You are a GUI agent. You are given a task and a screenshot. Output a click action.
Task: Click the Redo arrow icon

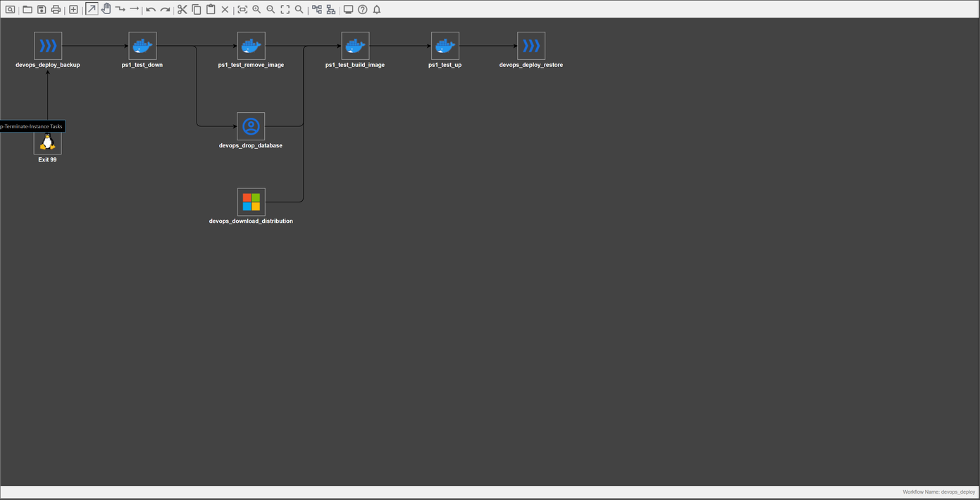(x=165, y=10)
